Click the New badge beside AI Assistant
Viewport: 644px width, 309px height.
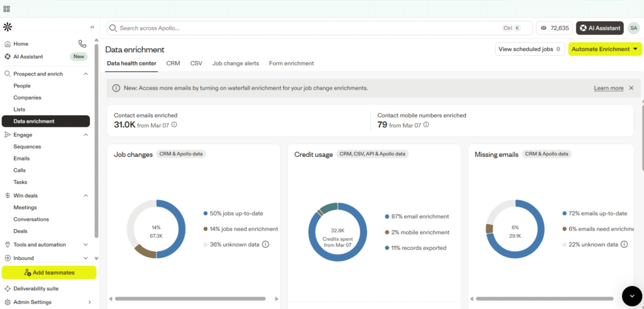tap(79, 57)
